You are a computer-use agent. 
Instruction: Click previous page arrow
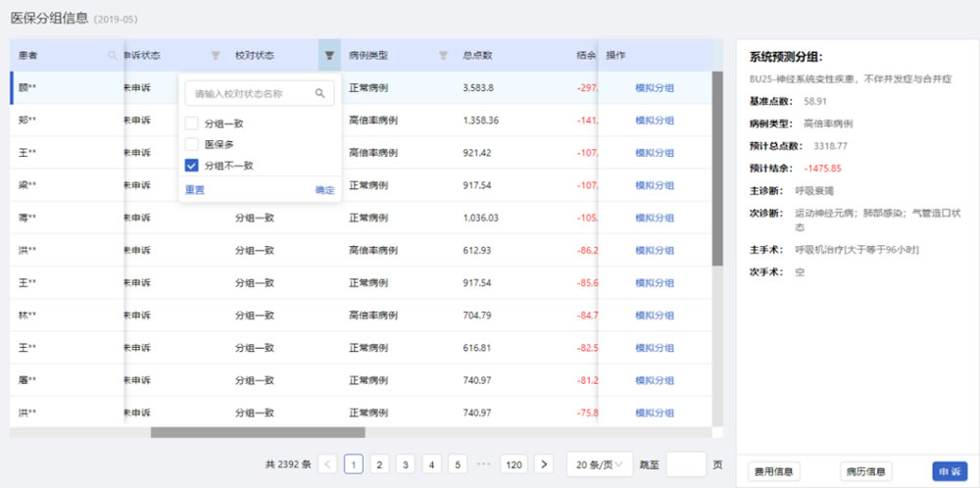[x=328, y=464]
